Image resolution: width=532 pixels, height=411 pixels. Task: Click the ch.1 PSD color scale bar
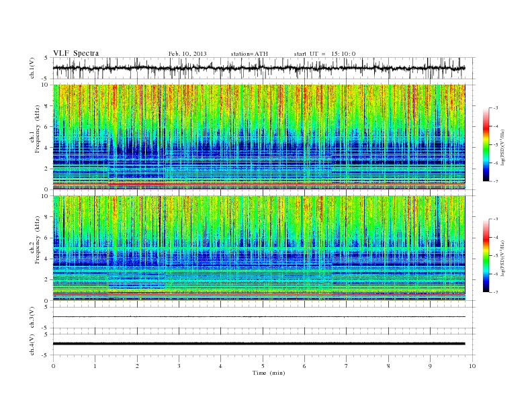click(x=486, y=145)
